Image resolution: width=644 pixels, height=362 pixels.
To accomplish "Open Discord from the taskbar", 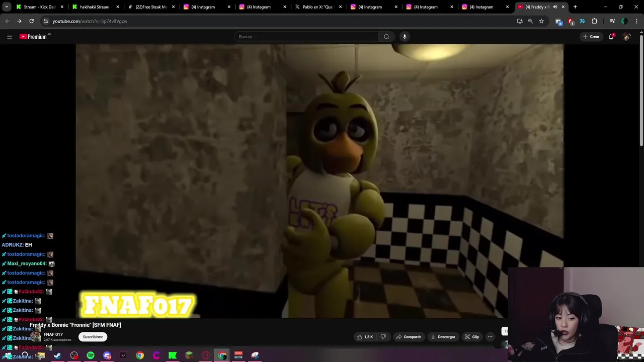I will 107,355.
